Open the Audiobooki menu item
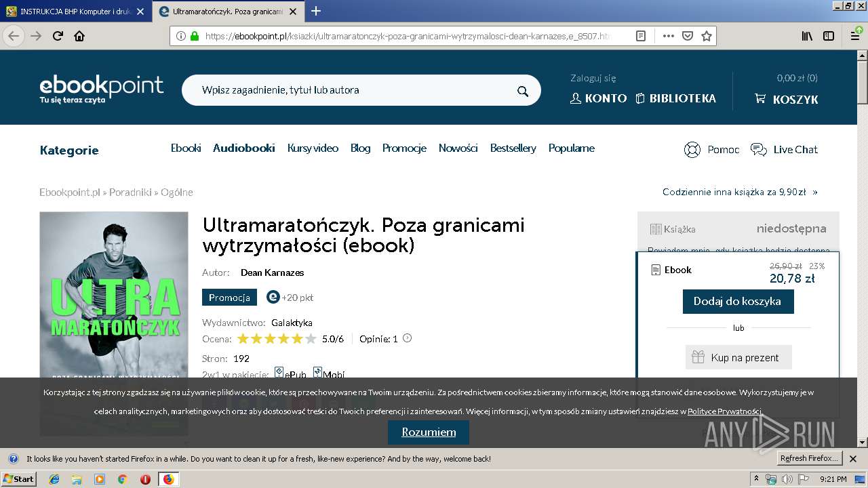The height and width of the screenshot is (488, 868). pos(244,148)
